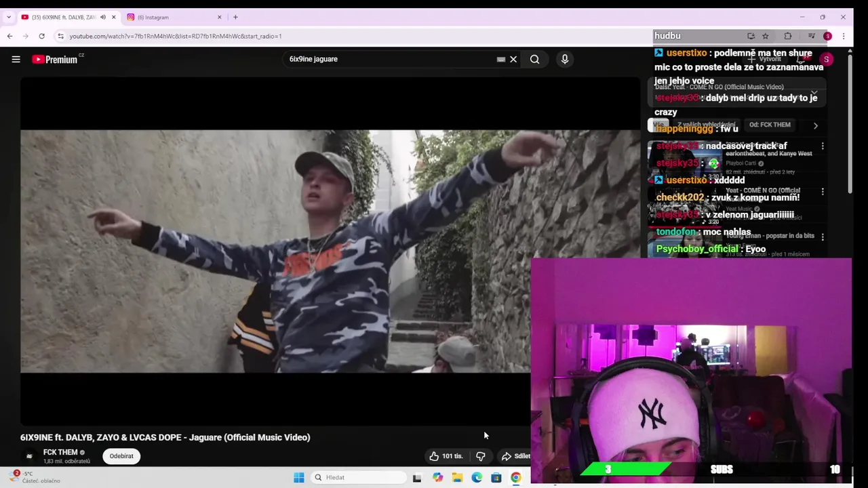
Task: Switch to the Instagram tab
Action: click(x=175, y=17)
